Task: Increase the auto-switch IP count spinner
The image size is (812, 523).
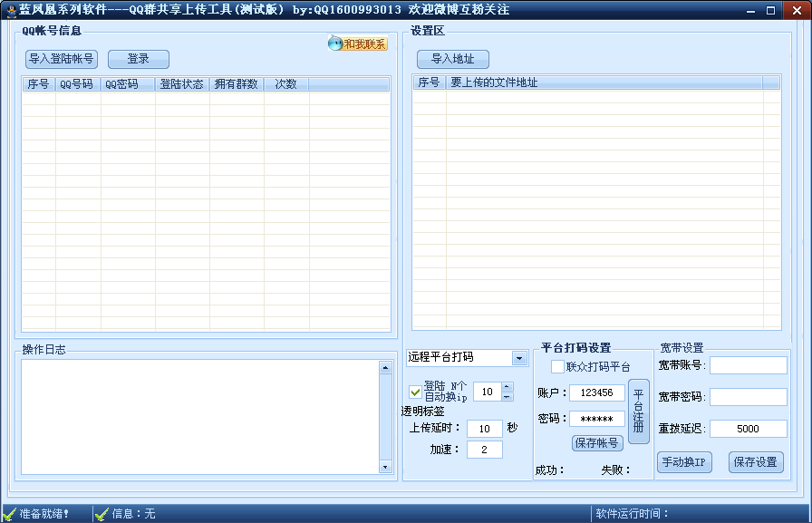Action: 507,387
